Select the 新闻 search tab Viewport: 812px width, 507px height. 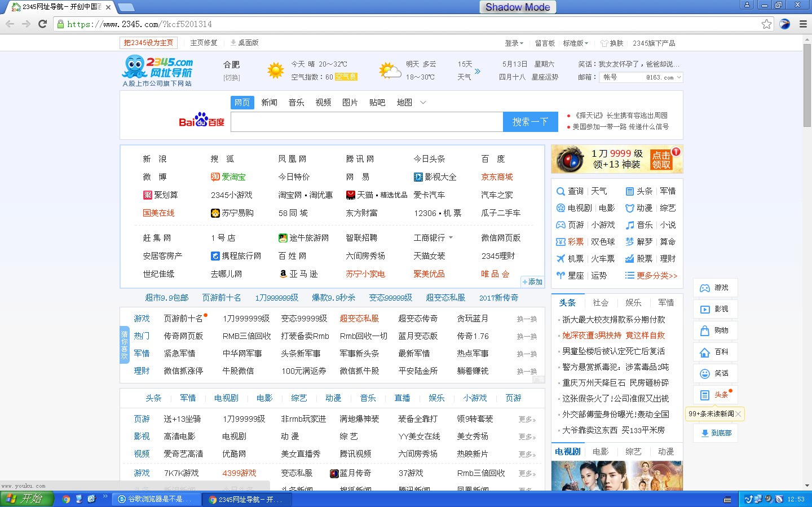coord(269,103)
